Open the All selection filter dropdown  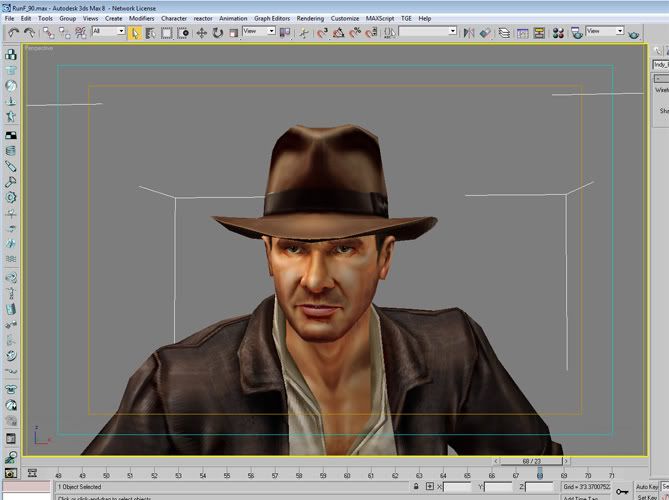[108, 31]
